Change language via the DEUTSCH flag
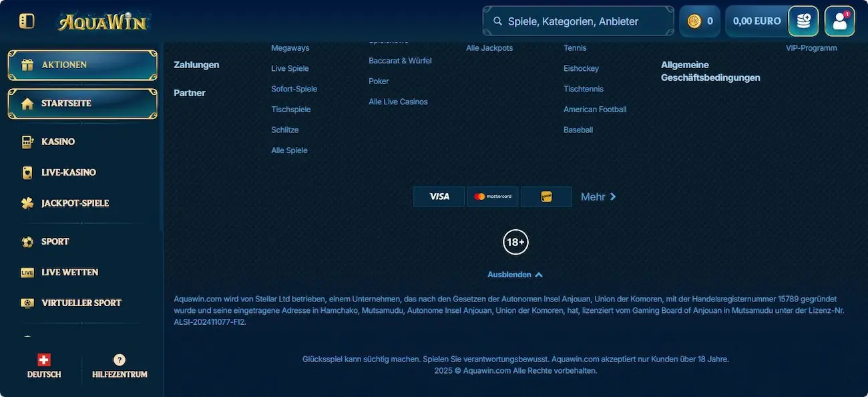Image resolution: width=868 pixels, height=397 pixels. [x=44, y=367]
